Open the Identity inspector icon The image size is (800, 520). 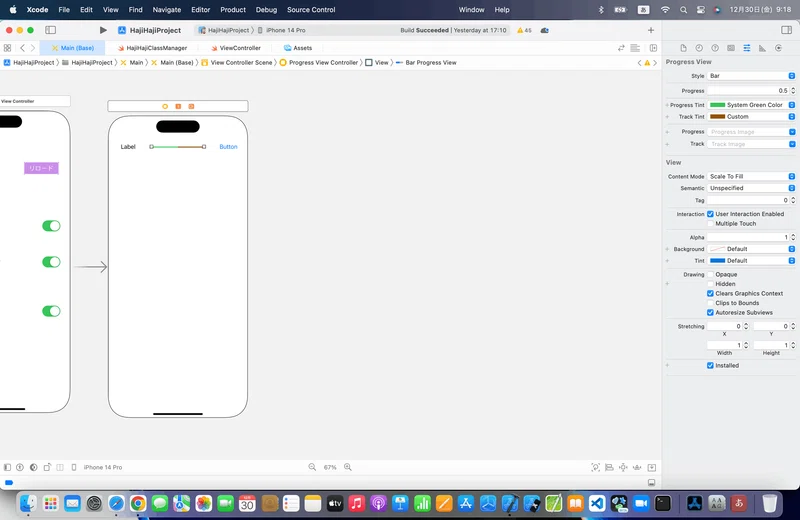point(731,48)
